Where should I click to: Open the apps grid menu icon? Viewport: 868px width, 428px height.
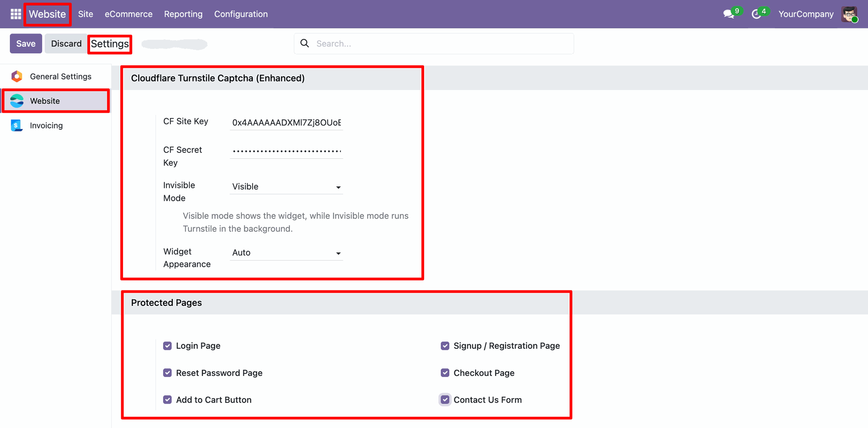click(16, 14)
